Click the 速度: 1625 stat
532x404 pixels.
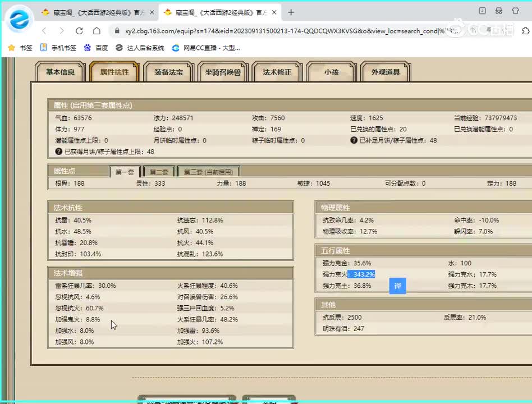point(366,118)
